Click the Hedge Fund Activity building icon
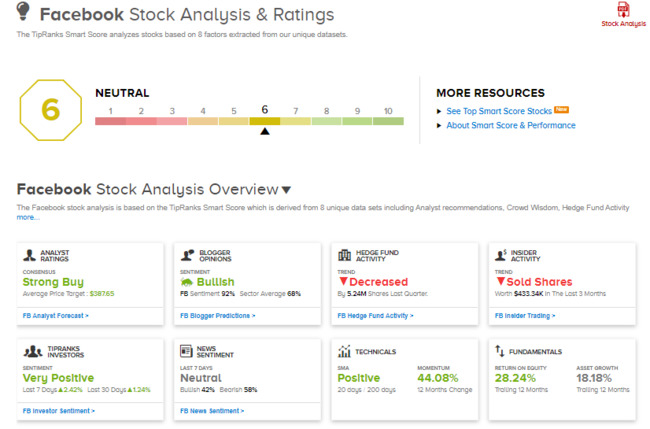650x429 pixels. coord(345,256)
